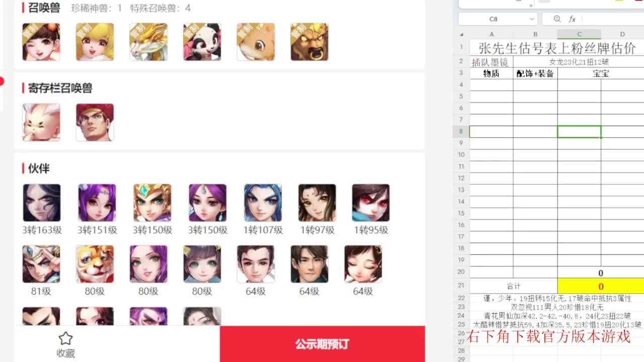This screenshot has height=362, width=644.
Task: Click the magnifier icon beside the formula bar
Action: pyautogui.click(x=557, y=19)
